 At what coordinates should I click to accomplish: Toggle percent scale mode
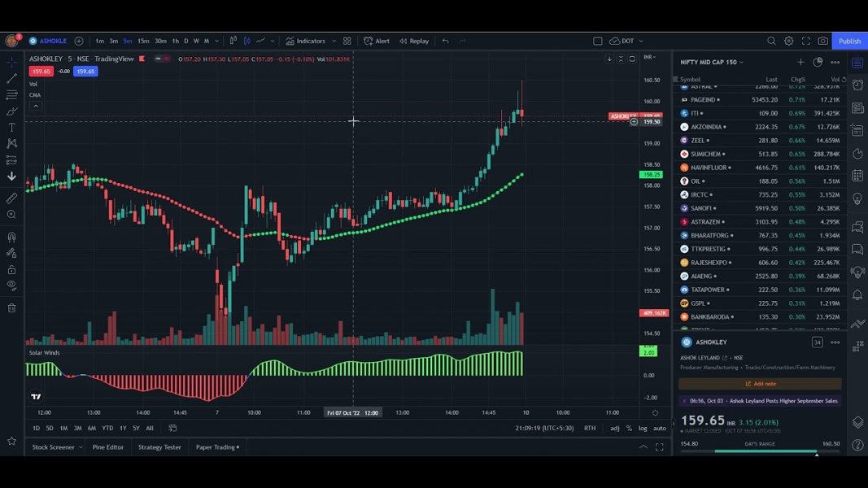(629, 429)
